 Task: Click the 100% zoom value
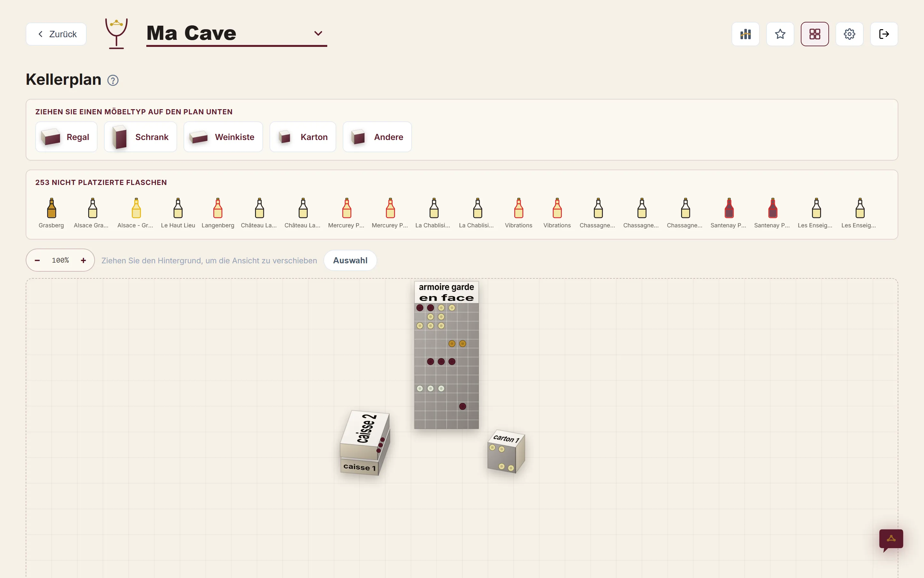pyautogui.click(x=60, y=260)
